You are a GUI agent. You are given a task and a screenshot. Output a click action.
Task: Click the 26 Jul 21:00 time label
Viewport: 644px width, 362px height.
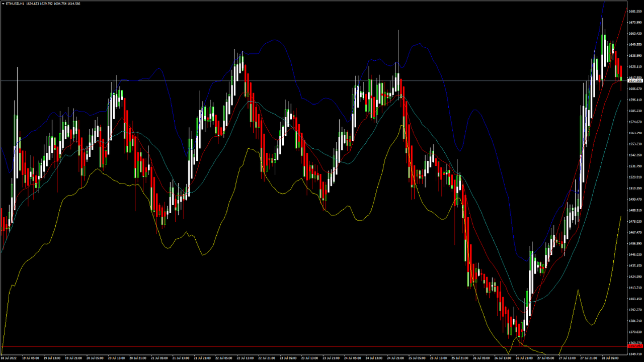click(x=524, y=358)
